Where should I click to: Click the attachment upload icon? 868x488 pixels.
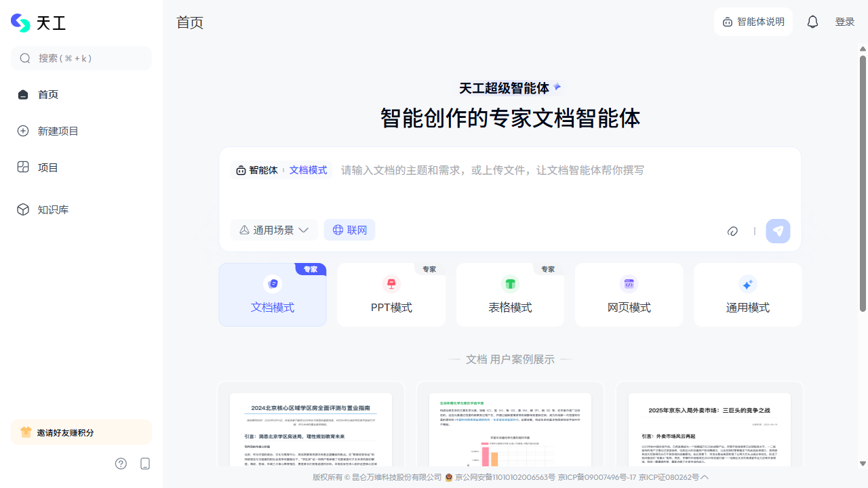(732, 231)
